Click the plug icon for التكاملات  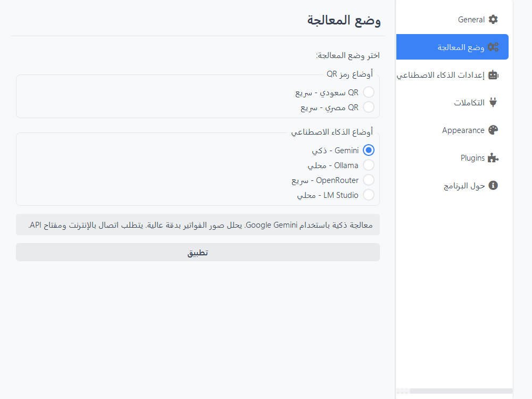pos(493,103)
